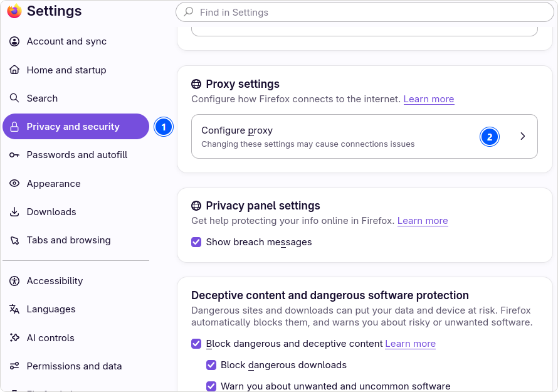Click the Firefox logo icon
The height and width of the screenshot is (392, 558).
(14, 11)
